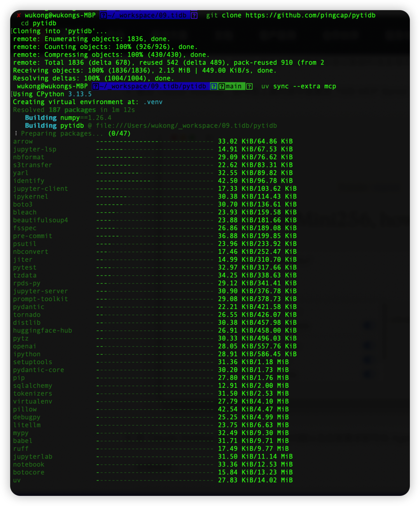The image size is (420, 506).
Task: Click the 'Receiving objects: 100%' line
Action: pyautogui.click(x=145, y=70)
